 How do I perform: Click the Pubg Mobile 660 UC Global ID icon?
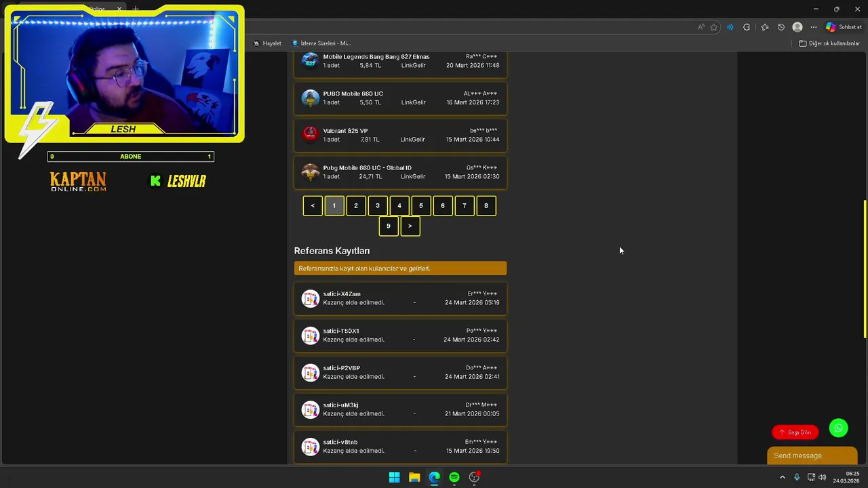pyautogui.click(x=311, y=171)
